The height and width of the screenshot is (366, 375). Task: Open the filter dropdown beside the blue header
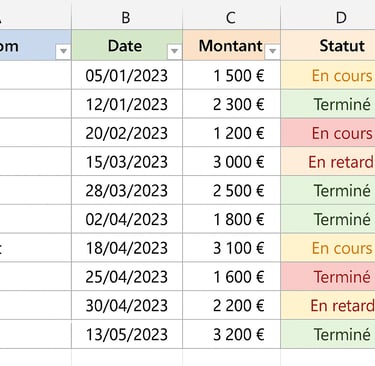[63, 51]
